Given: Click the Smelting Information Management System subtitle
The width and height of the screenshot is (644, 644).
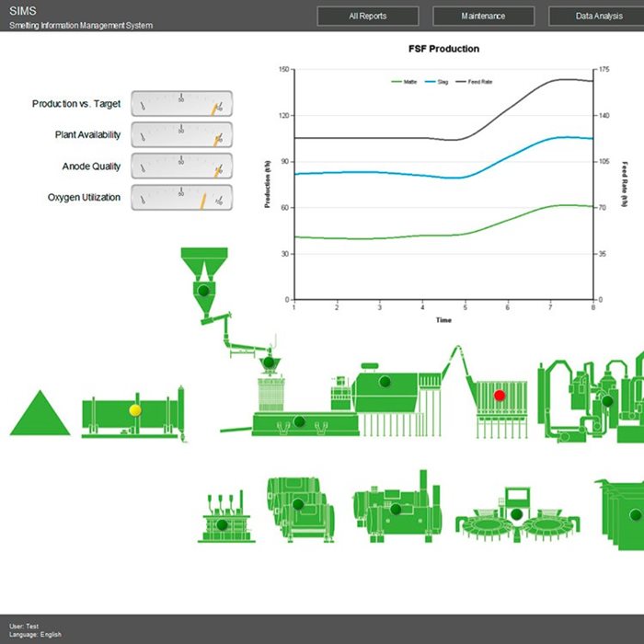Looking at the screenshot, I should pyautogui.click(x=81, y=26).
